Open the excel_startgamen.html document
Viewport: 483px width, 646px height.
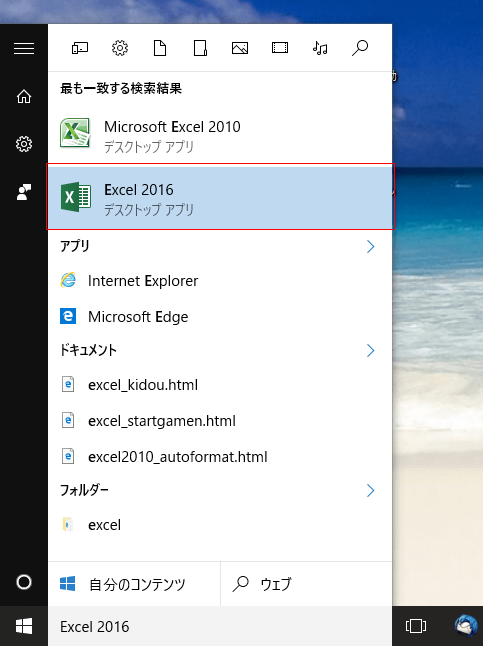coord(220,421)
